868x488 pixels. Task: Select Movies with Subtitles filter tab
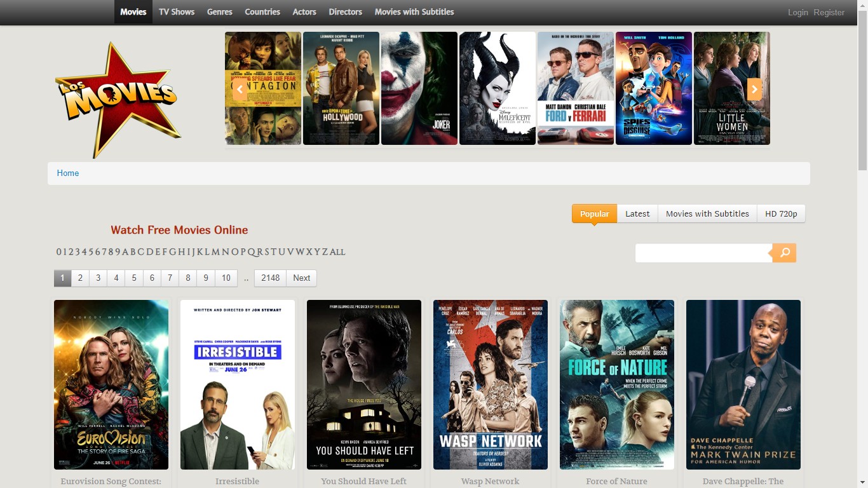click(707, 214)
